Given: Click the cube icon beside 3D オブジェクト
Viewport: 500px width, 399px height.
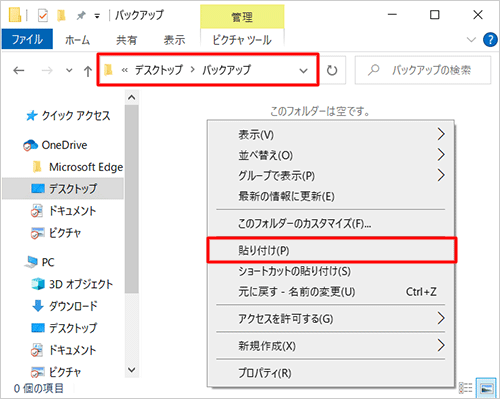Looking at the screenshot, I should click(38, 284).
